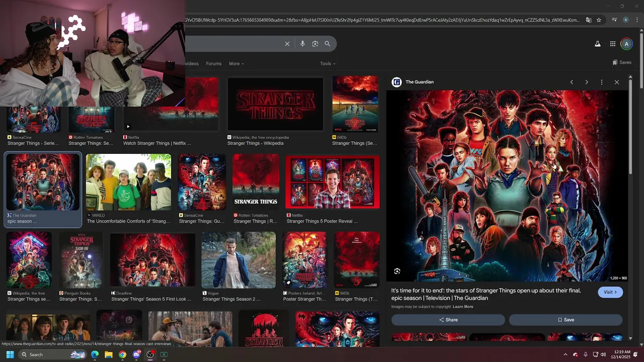Click 'Watch Stranger Things | Netflix' result text
The image size is (644, 362).
[x=157, y=143]
